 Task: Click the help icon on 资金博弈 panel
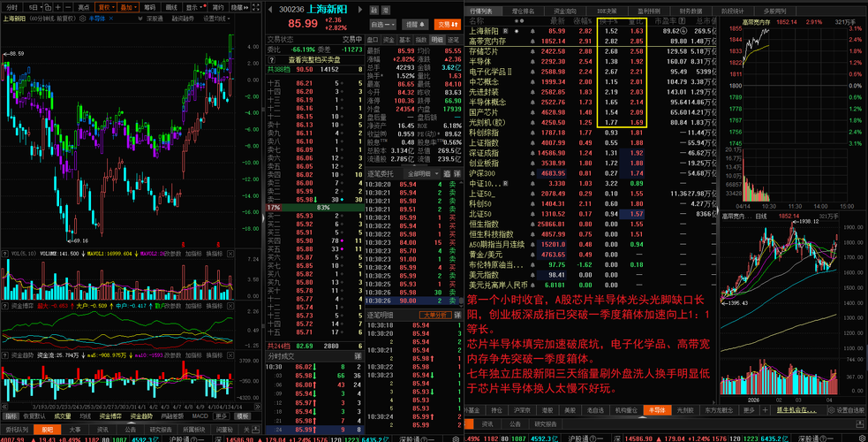pyautogui.click(x=5, y=305)
